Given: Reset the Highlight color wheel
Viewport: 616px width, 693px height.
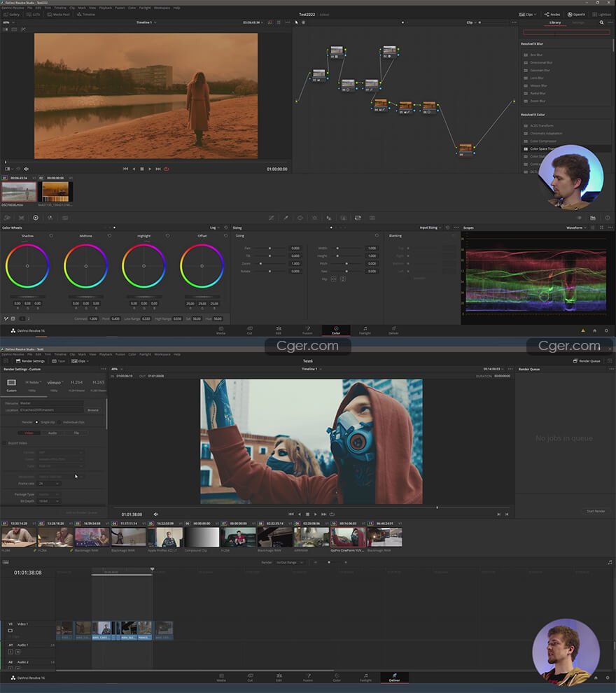Looking at the screenshot, I should pyautogui.click(x=167, y=236).
